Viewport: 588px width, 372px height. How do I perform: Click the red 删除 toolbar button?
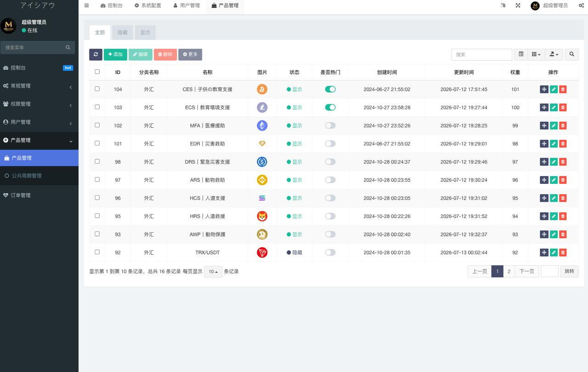click(x=165, y=54)
